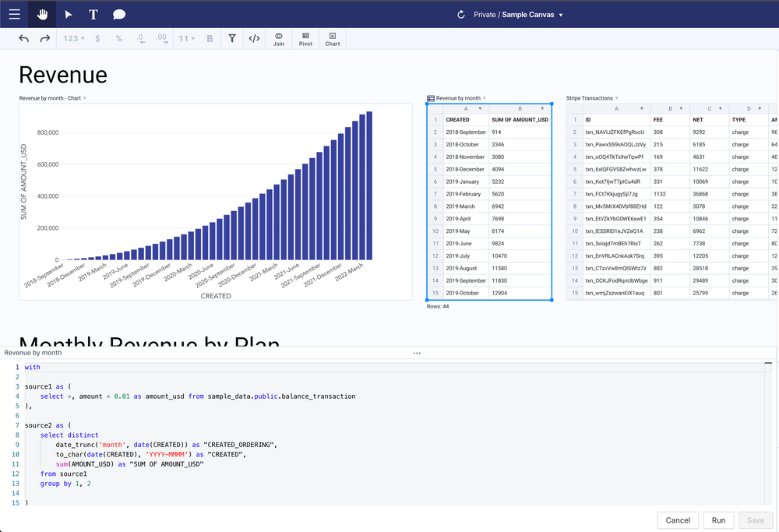This screenshot has width=779, height=532.
Task: Click the Run button
Action: (718, 520)
